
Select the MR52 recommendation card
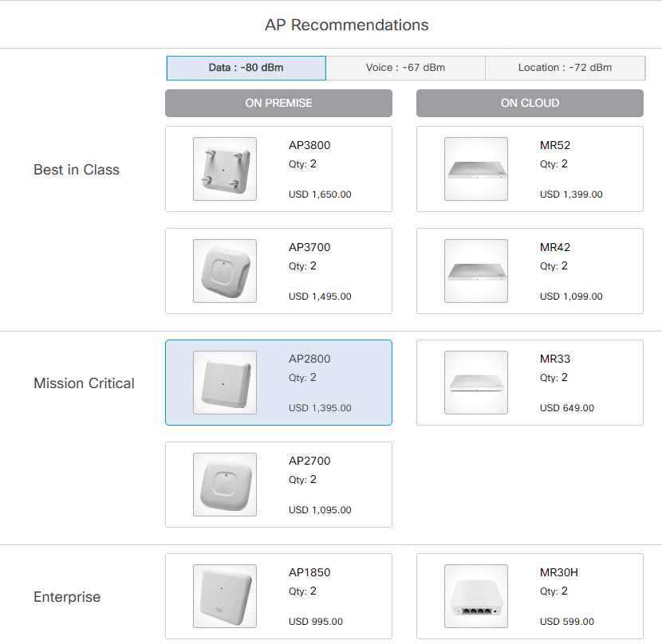(530, 169)
